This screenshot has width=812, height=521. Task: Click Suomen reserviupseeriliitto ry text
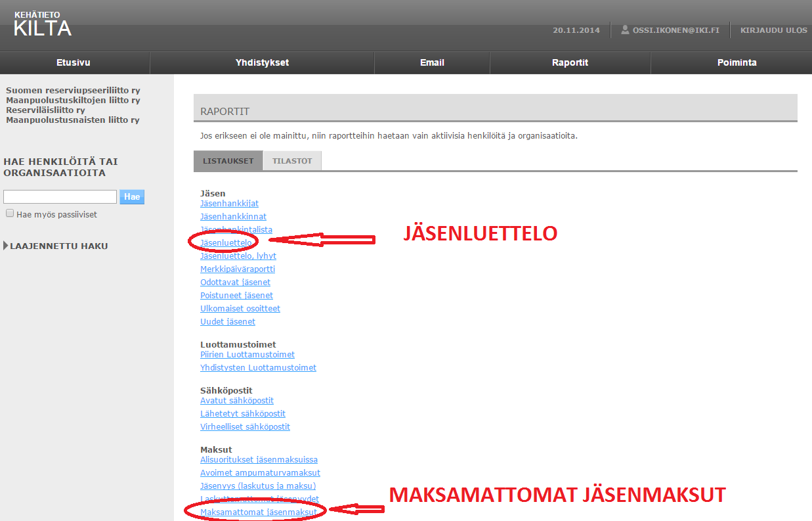pyautogui.click(x=73, y=91)
